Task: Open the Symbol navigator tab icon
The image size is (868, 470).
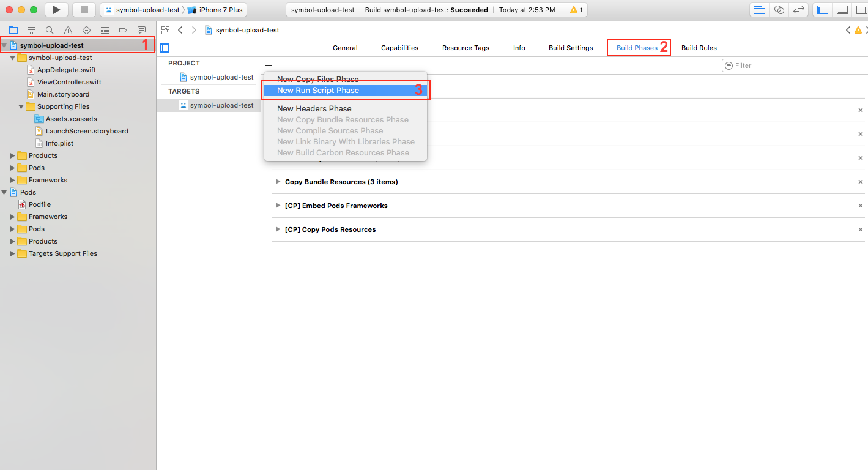Action: pyautogui.click(x=31, y=30)
